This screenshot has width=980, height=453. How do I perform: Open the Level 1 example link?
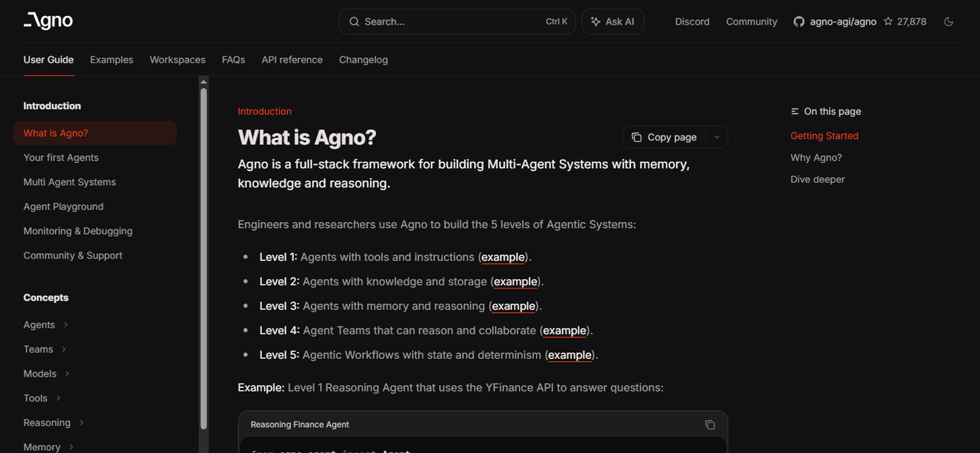pos(503,257)
